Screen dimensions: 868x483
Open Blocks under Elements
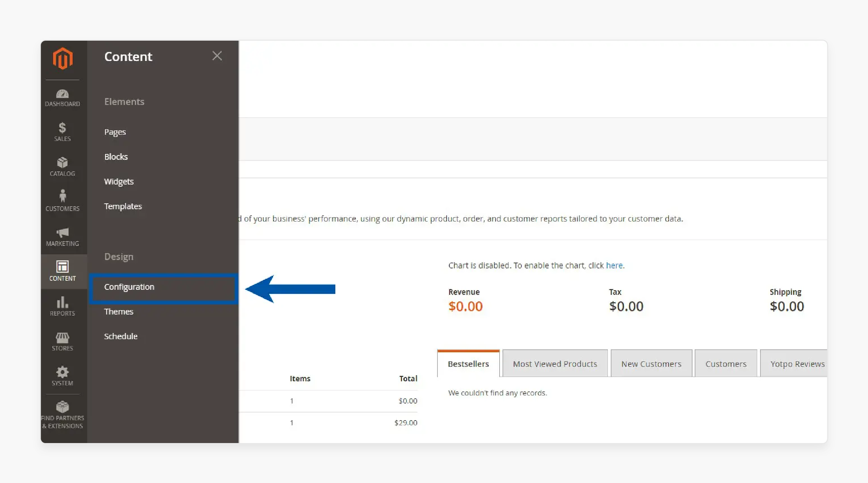click(x=116, y=157)
